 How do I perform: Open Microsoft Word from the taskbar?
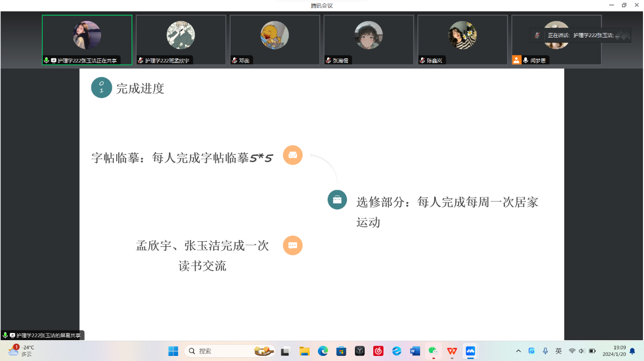point(415,351)
